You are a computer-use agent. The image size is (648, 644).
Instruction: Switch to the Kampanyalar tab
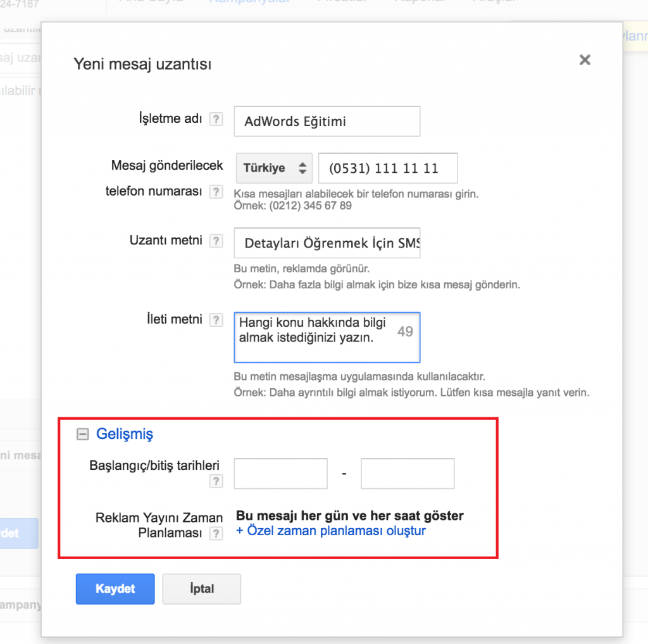click(x=249, y=3)
